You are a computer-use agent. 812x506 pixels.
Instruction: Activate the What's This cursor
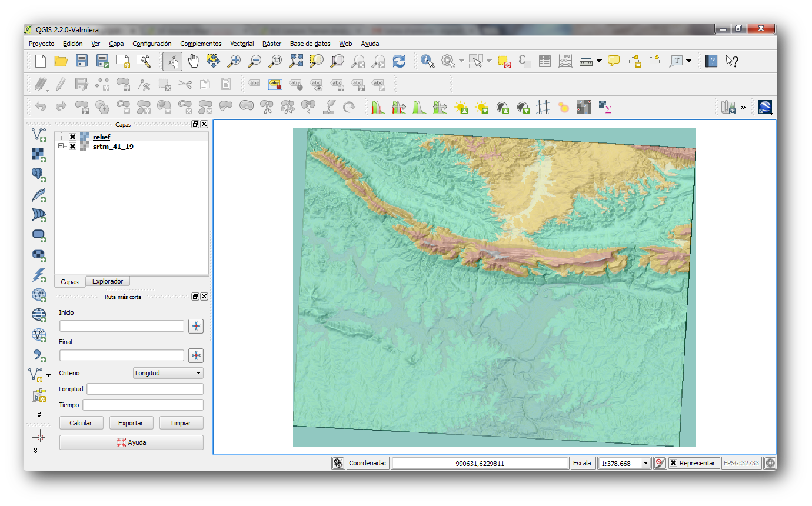coord(731,61)
